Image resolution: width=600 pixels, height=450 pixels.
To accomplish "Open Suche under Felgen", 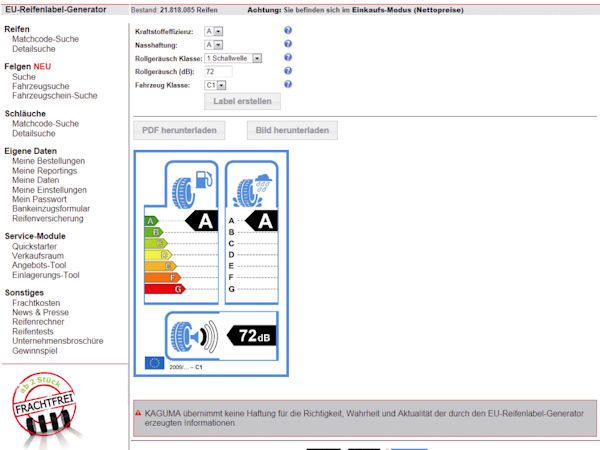I will [24, 77].
